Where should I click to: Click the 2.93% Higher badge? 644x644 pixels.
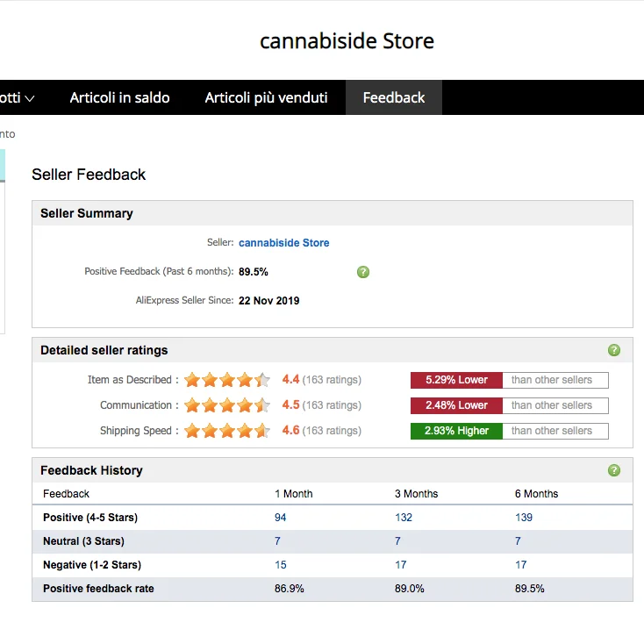[x=456, y=431]
